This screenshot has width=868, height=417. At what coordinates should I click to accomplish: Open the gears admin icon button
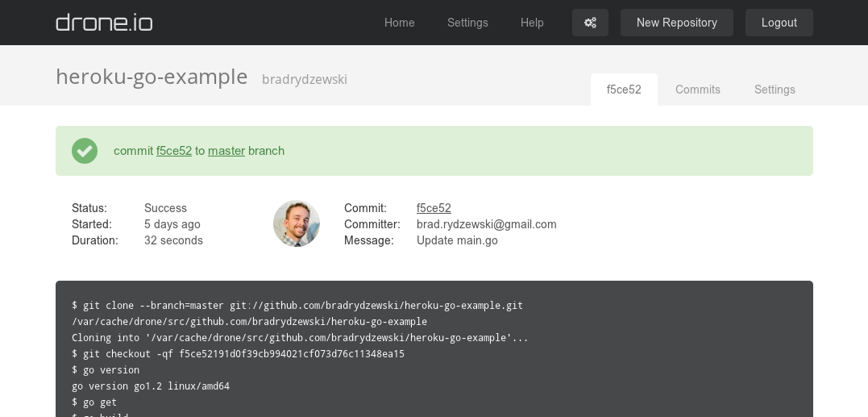[x=590, y=23]
